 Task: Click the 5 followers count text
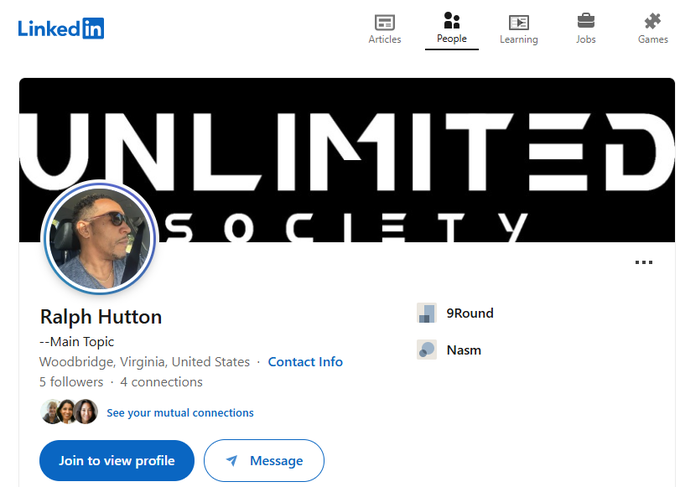tap(71, 382)
